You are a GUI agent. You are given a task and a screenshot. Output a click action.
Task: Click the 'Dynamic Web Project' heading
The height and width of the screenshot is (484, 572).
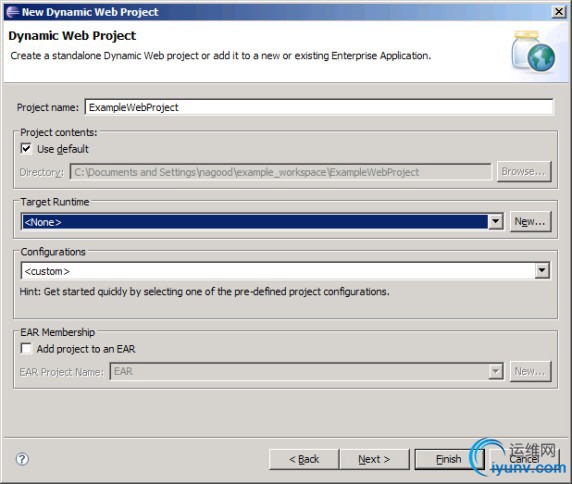coord(72,36)
